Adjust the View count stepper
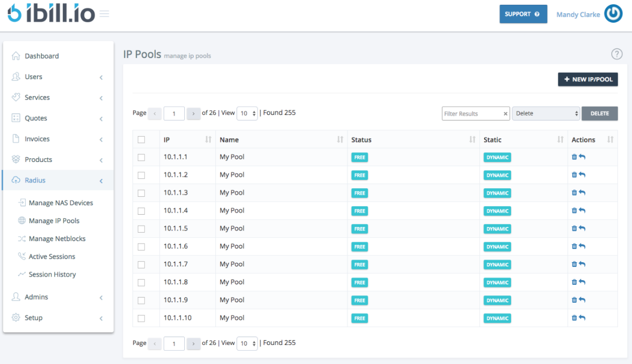 [247, 113]
